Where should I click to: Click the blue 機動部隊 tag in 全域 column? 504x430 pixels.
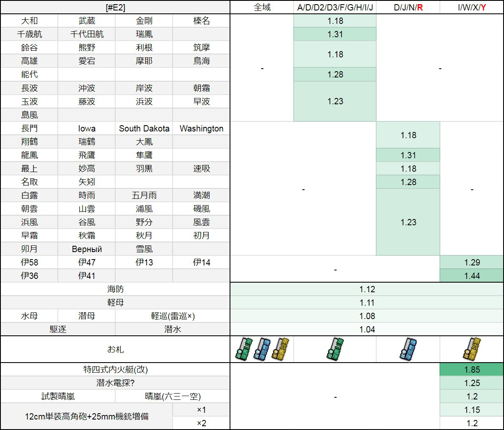(262, 349)
